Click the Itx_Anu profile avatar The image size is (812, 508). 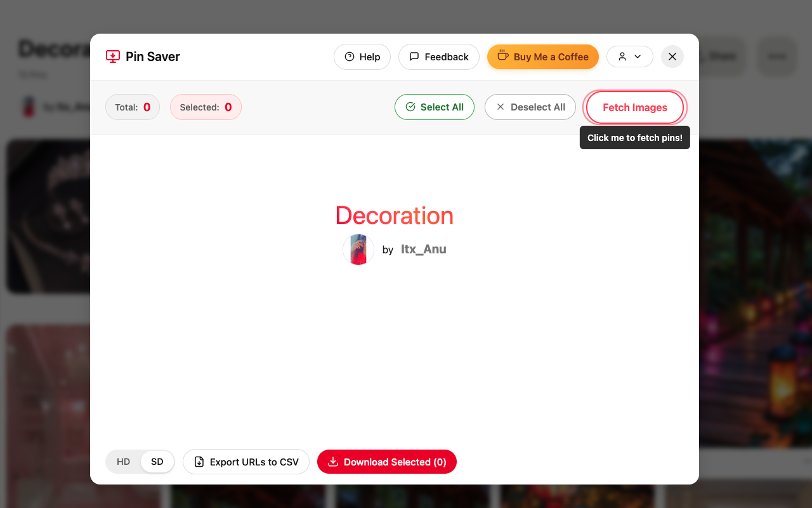(x=358, y=250)
